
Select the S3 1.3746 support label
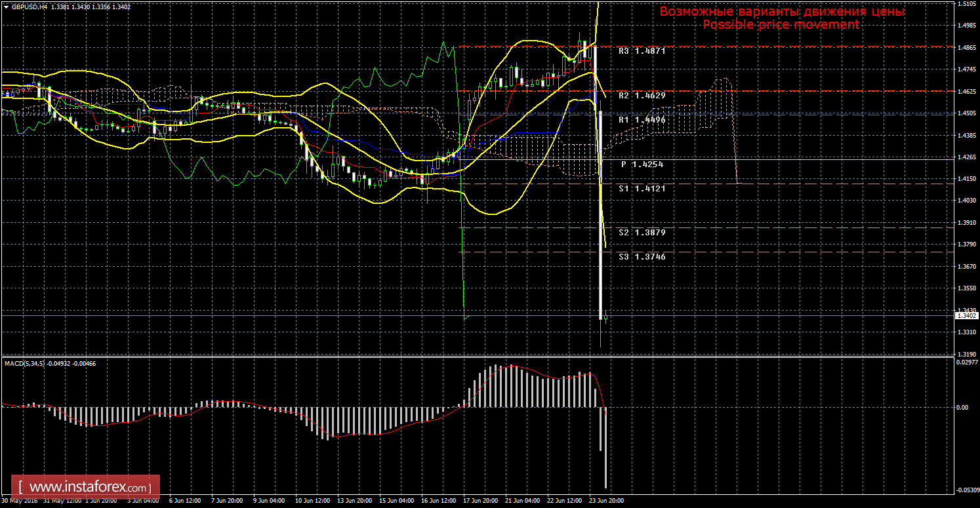coord(642,257)
